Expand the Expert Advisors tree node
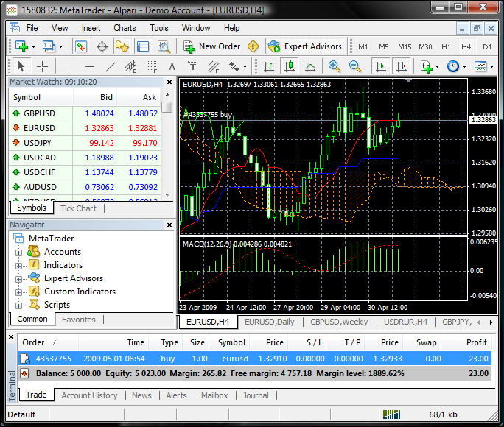This screenshot has width=504, height=427. [x=18, y=279]
